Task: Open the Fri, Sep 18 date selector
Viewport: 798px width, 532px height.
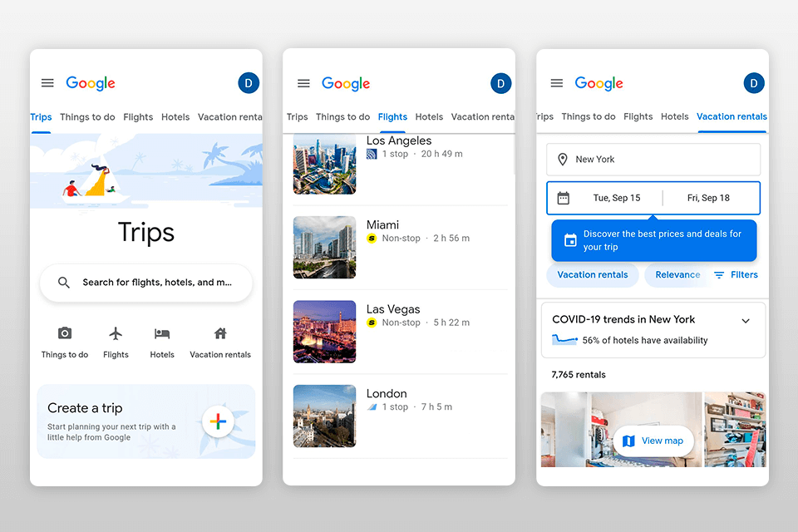Action: (x=710, y=198)
